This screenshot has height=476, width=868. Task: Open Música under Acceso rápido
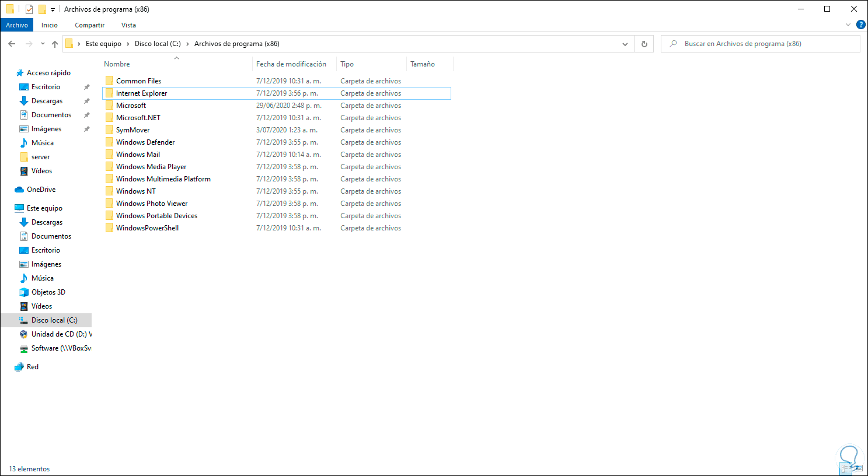tap(42, 143)
